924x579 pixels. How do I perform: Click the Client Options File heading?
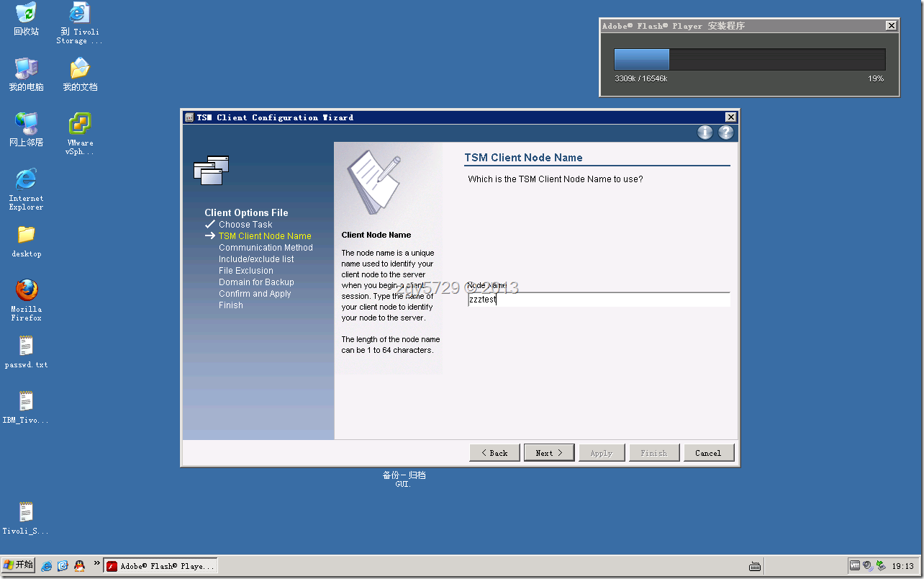click(246, 212)
